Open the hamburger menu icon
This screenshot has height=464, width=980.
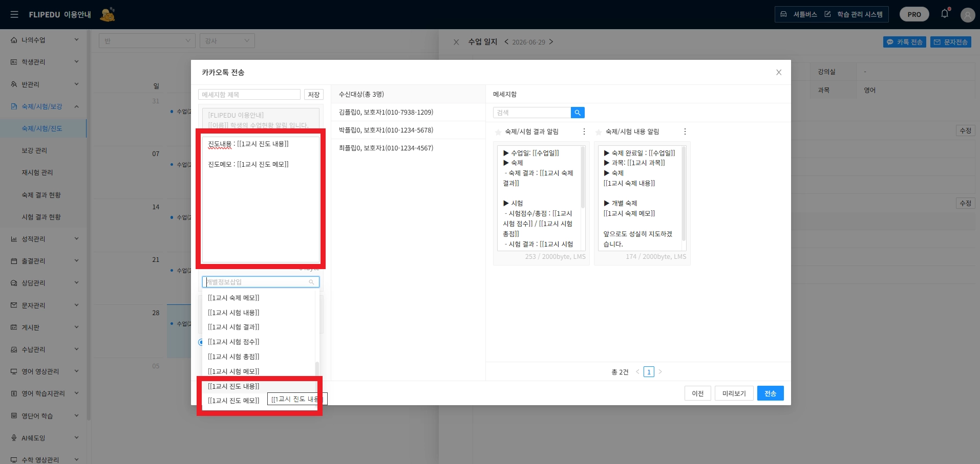(x=14, y=15)
